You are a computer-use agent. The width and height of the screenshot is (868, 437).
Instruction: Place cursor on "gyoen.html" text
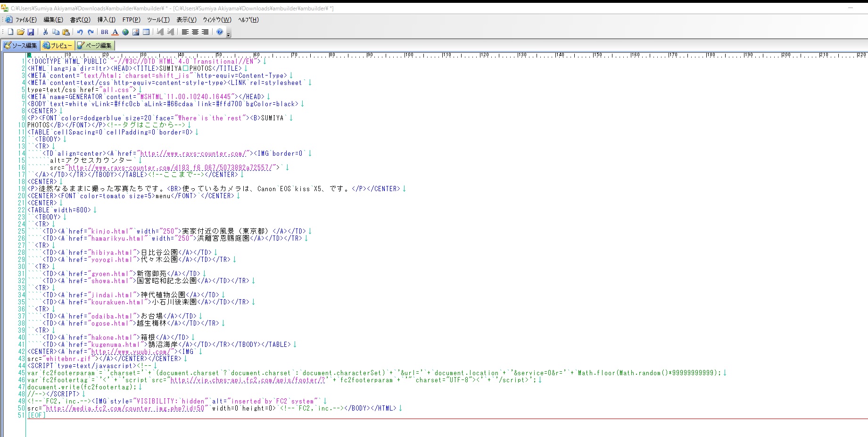coord(110,274)
